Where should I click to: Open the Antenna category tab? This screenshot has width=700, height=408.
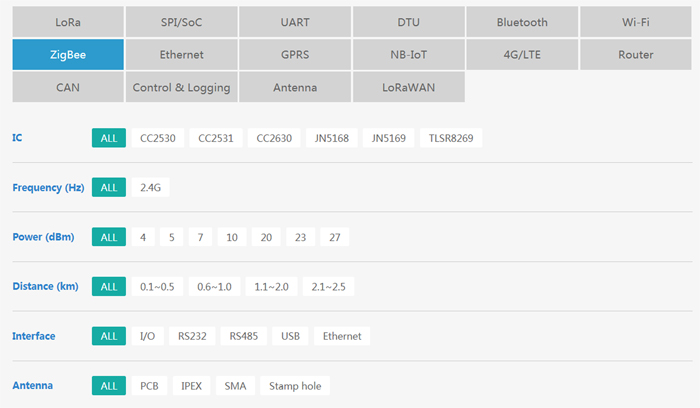[295, 87]
